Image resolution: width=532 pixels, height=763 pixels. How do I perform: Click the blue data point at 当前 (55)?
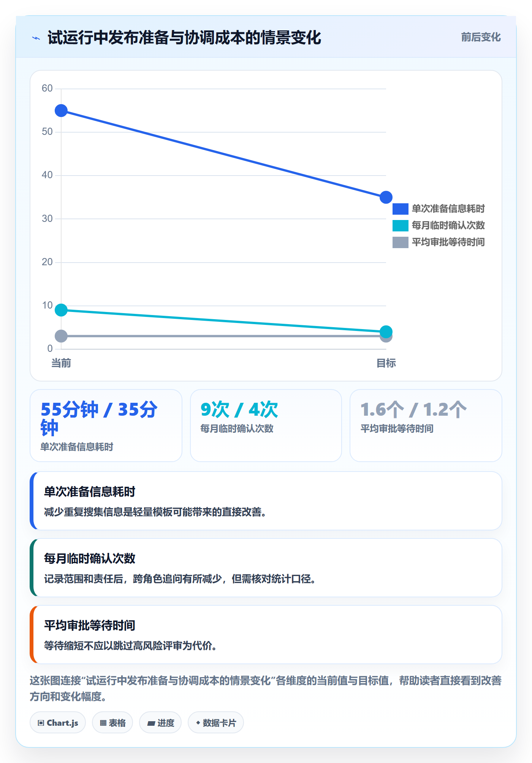point(61,111)
